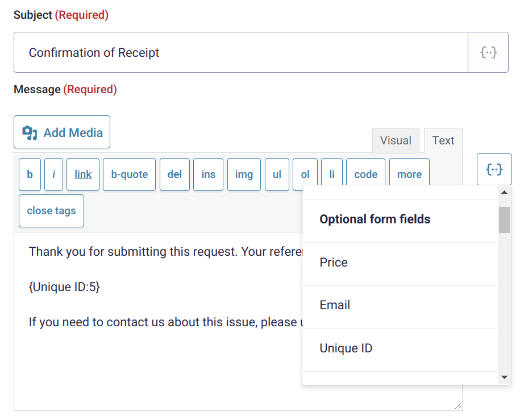Insert an img tag
Image resolution: width=524 pixels, height=420 pixels.
pyautogui.click(x=244, y=174)
